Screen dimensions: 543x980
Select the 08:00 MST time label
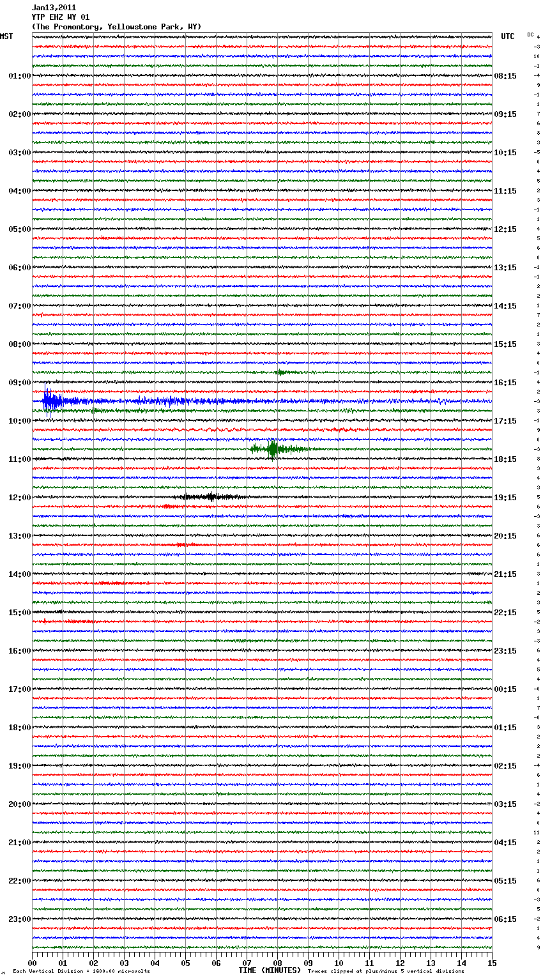pos(19,344)
